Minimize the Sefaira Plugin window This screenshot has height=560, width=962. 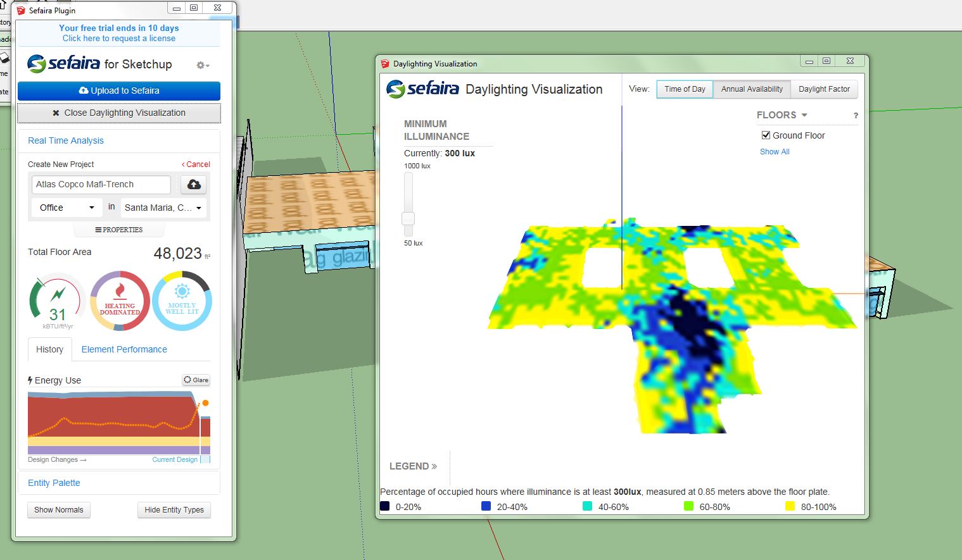pyautogui.click(x=176, y=8)
